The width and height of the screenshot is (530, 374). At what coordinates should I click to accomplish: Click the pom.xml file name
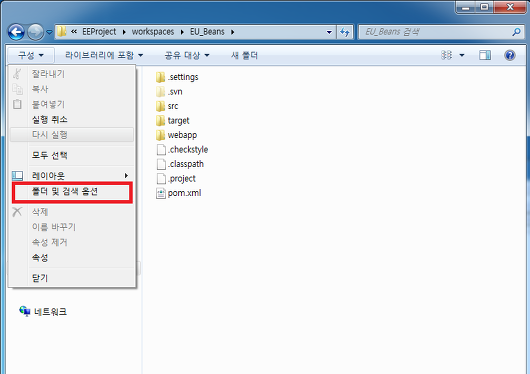(185, 193)
